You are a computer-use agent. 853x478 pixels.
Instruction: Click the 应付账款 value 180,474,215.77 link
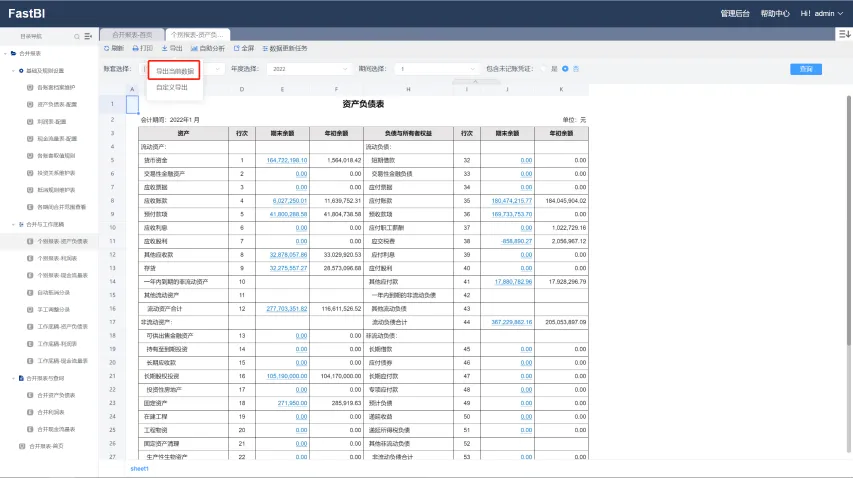(x=511, y=201)
